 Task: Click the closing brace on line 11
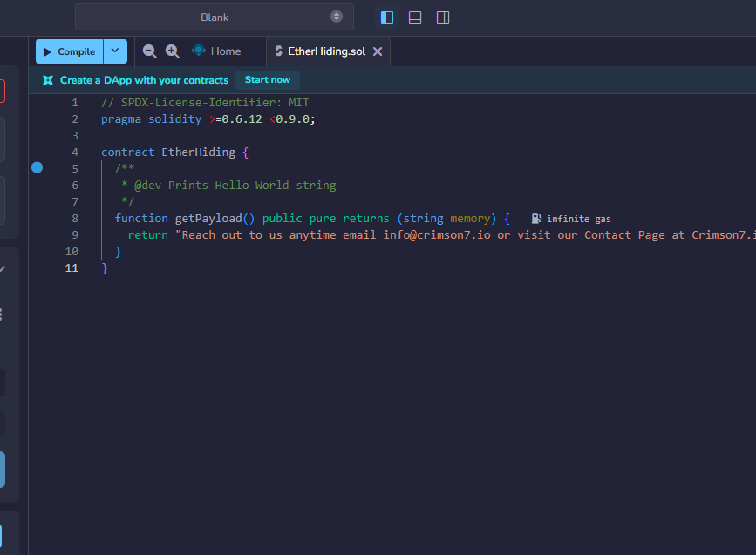(x=105, y=268)
